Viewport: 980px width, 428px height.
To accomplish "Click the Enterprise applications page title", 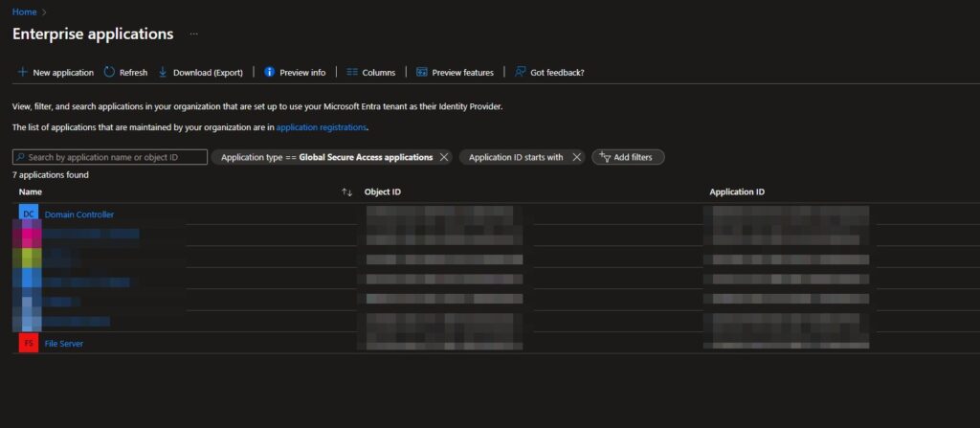I will [x=93, y=34].
